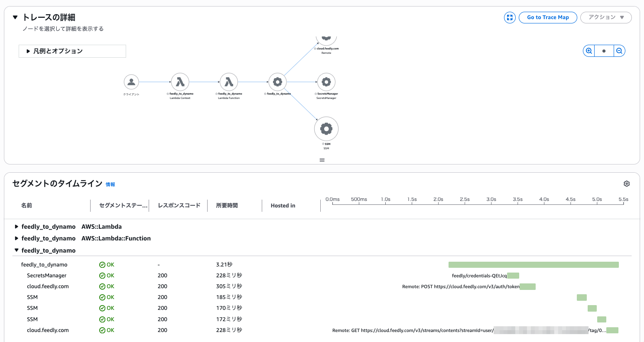Expand the feedly_to_dynamo AWS::Lambda row
Image resolution: width=644 pixels, height=342 pixels.
click(x=17, y=227)
